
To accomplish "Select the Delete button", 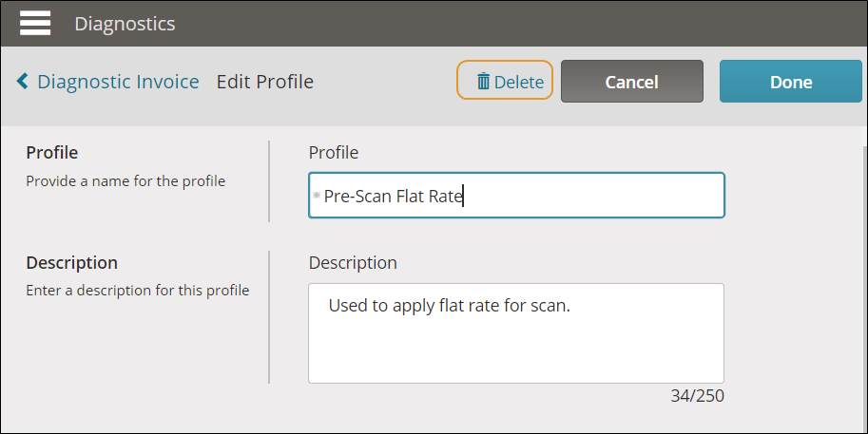I will point(504,80).
